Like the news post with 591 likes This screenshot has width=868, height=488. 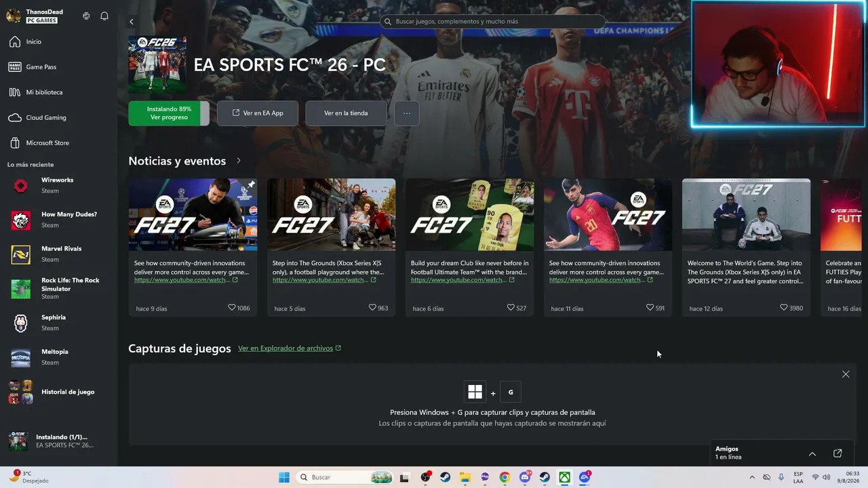tap(650, 308)
